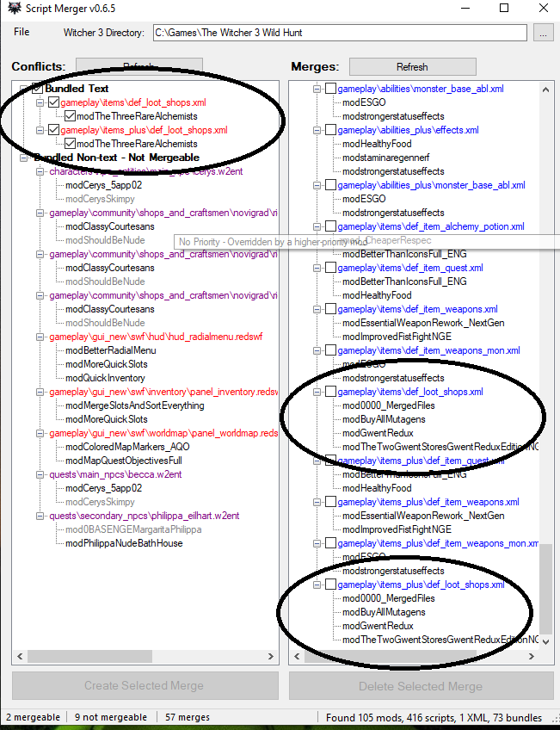This screenshot has height=730, width=560.
Task: Collapse the conflict items\def_loot_shops.xml node
Action: (x=40, y=102)
